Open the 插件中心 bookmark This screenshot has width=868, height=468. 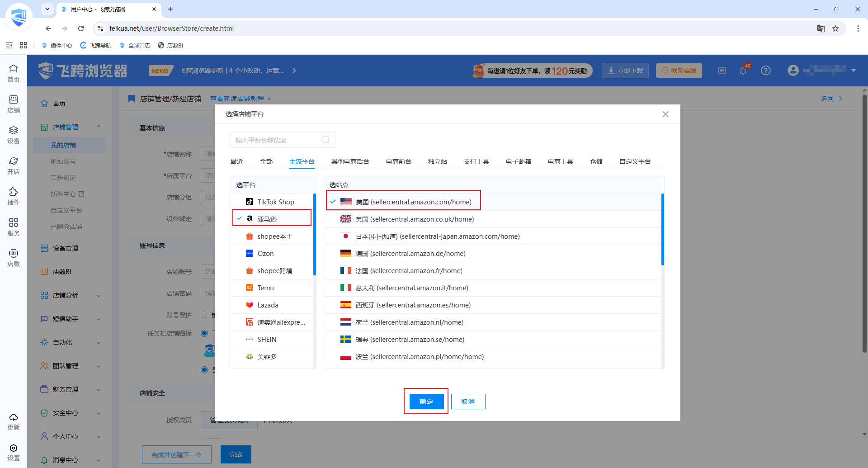(57, 45)
